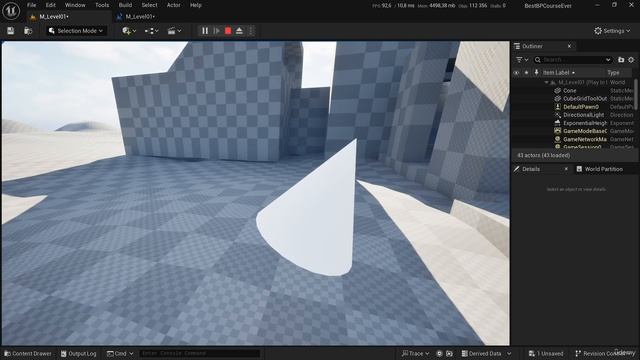Screen dimensions: 640x360
Task: Open the Build menu
Action: [x=125, y=5]
